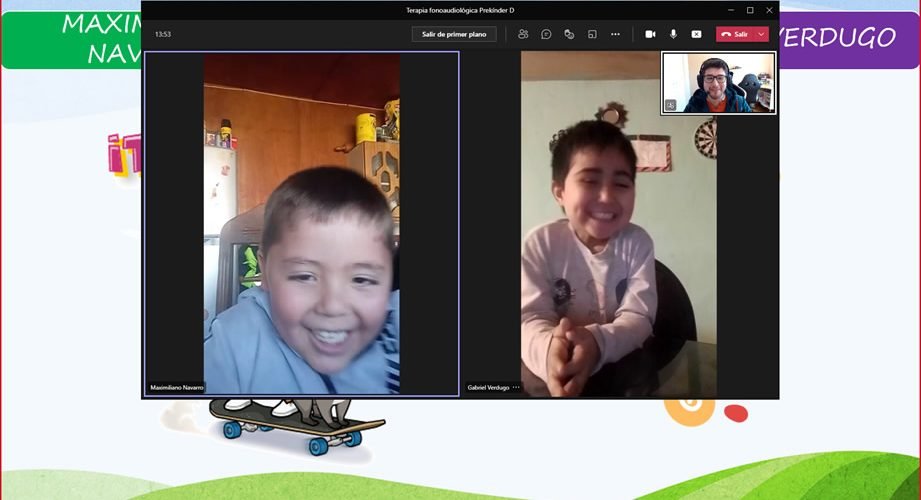
Task: Expand the arrow next to Salir
Action: pyautogui.click(x=761, y=34)
